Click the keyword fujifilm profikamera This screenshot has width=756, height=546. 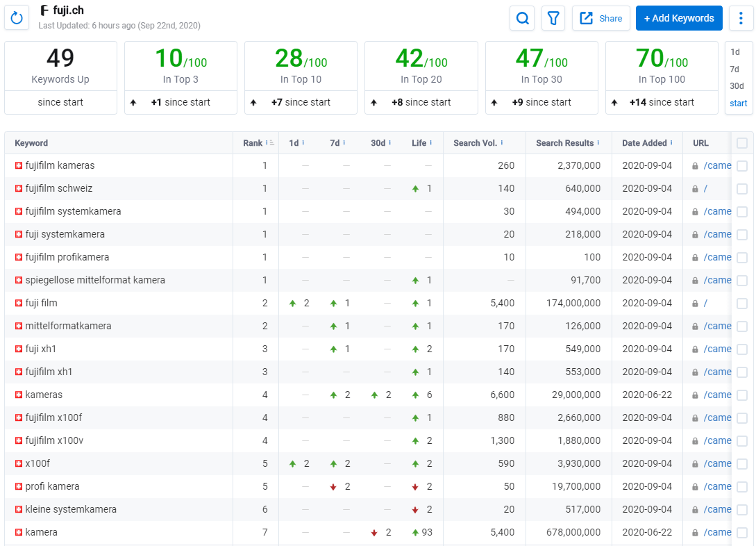(x=67, y=257)
